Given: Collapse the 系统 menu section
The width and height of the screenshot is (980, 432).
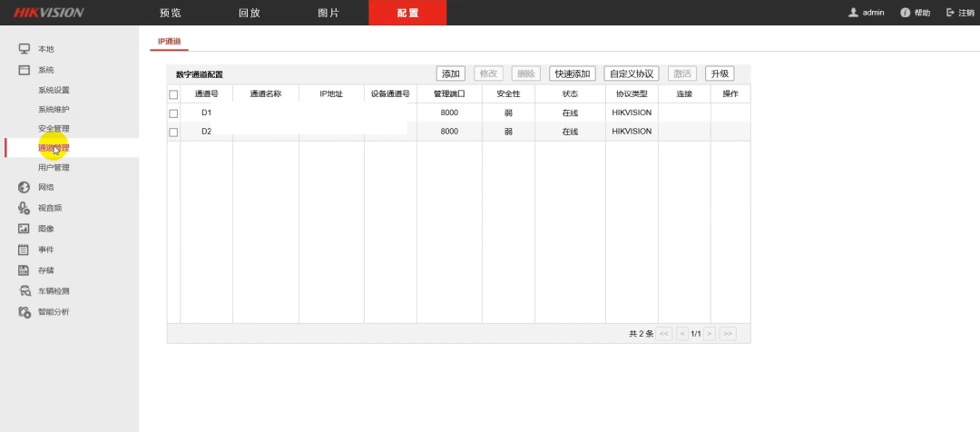Looking at the screenshot, I should (45, 70).
